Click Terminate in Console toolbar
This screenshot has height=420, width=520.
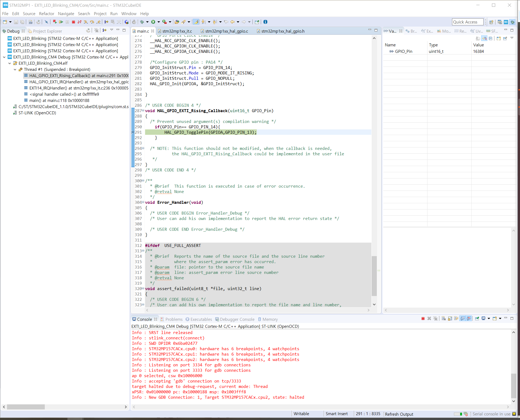coord(423,319)
